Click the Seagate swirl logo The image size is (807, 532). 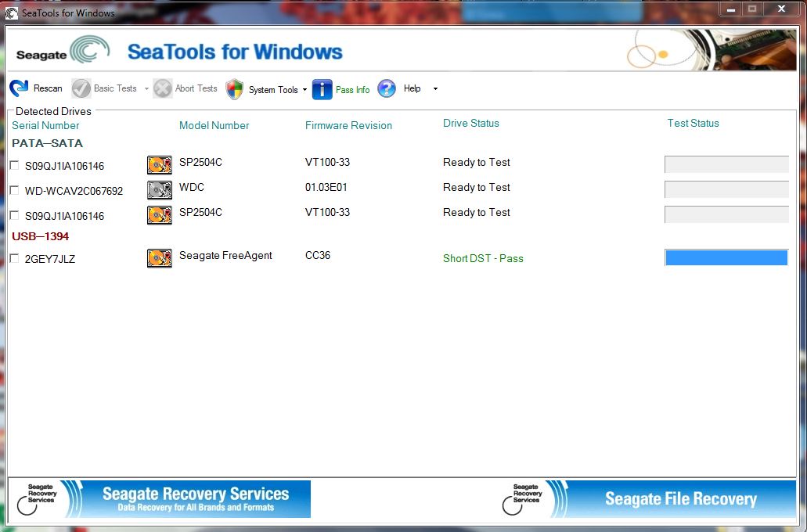90,49
